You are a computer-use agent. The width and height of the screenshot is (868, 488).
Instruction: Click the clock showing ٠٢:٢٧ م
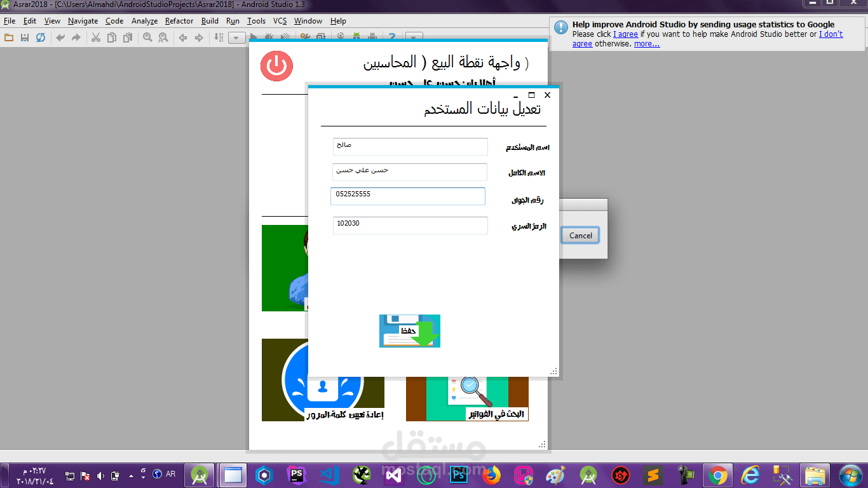click(34, 471)
